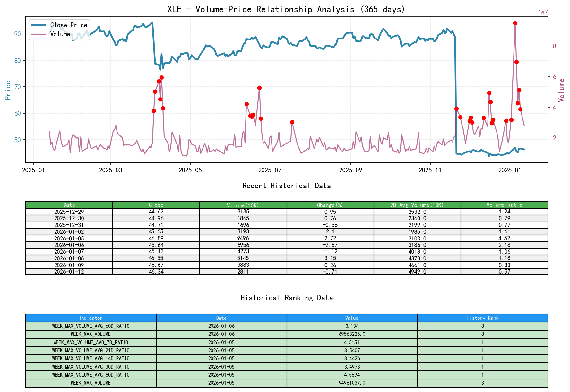Click the WEEK_MAX_VOLUME indicator for 2026-01-06
570x392 pixels.
pyautogui.click(x=91, y=334)
